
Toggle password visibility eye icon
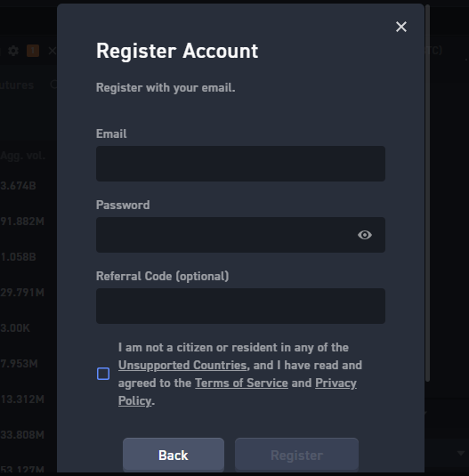pyautogui.click(x=365, y=235)
